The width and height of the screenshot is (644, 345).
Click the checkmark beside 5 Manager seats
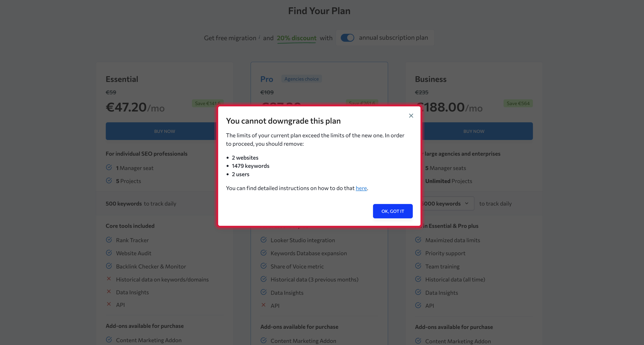(418, 168)
